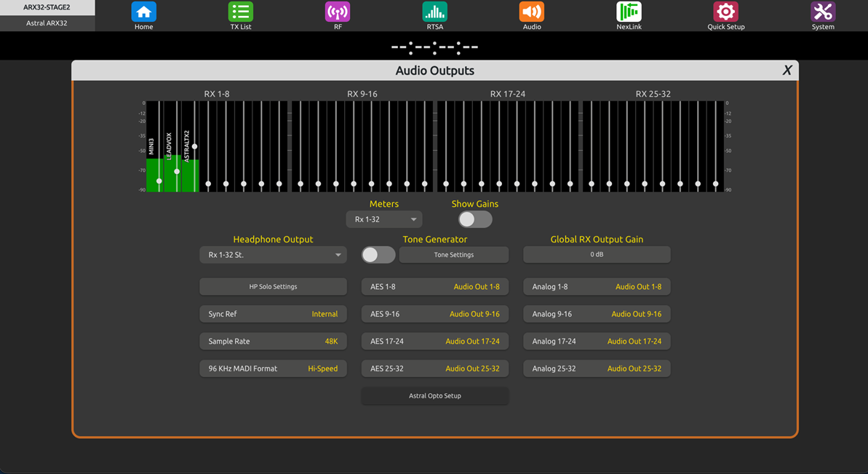The image size is (868, 474).
Task: Change the 96 KHz MADI Format setting
Action: pyautogui.click(x=273, y=368)
